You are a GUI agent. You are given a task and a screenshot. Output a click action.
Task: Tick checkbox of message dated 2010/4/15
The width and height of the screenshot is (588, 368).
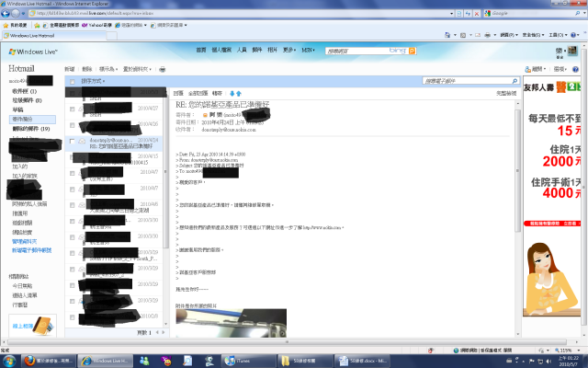tap(73, 157)
